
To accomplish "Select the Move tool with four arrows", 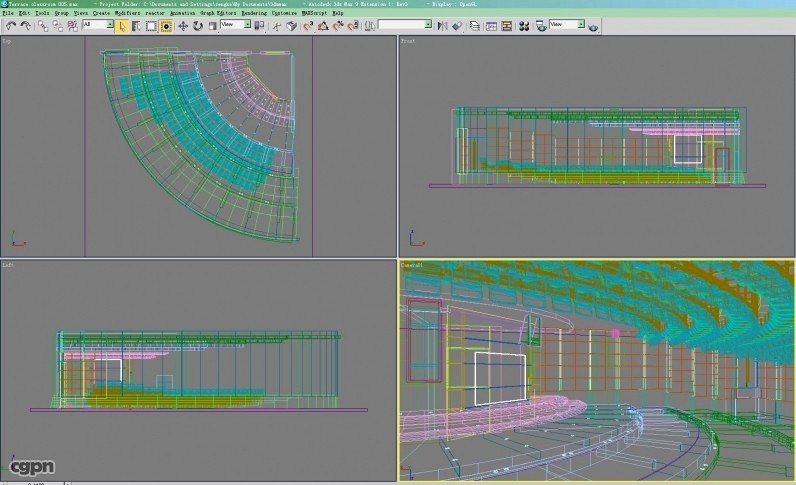I will pyautogui.click(x=183, y=25).
